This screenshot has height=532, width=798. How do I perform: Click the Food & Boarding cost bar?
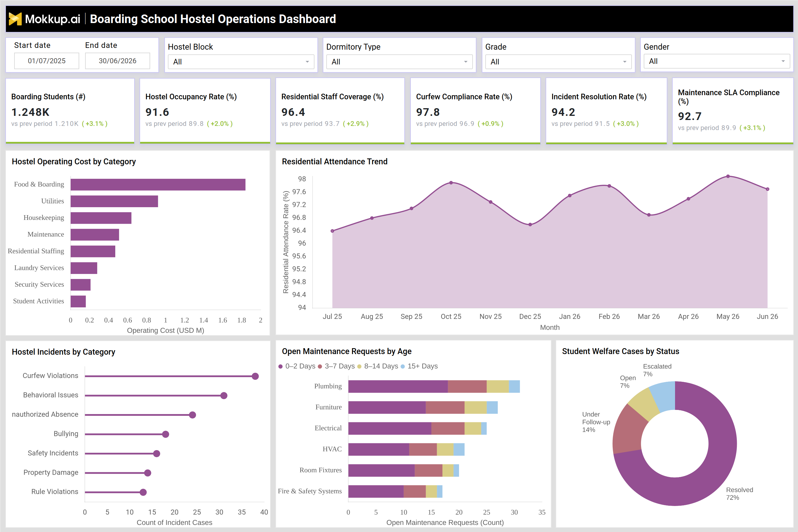click(x=158, y=184)
